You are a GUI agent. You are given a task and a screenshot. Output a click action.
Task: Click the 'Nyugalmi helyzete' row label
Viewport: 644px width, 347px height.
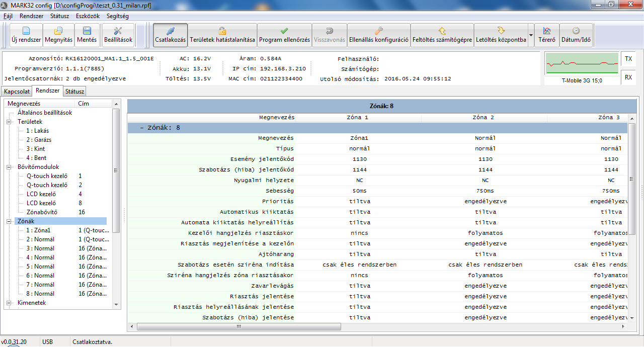click(x=264, y=180)
